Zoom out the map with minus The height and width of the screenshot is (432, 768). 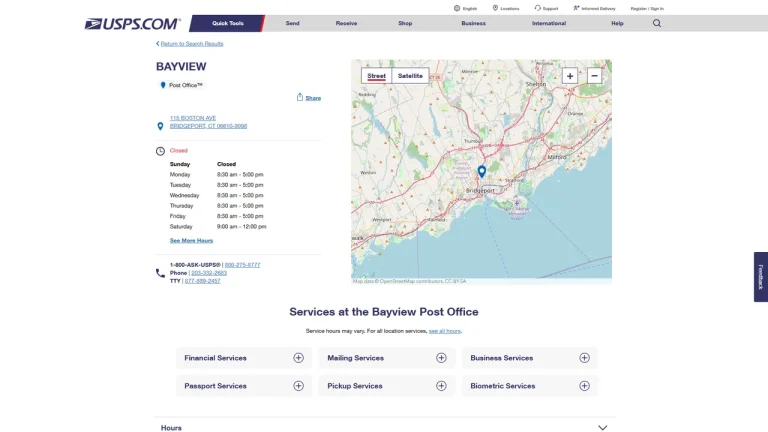tap(594, 76)
